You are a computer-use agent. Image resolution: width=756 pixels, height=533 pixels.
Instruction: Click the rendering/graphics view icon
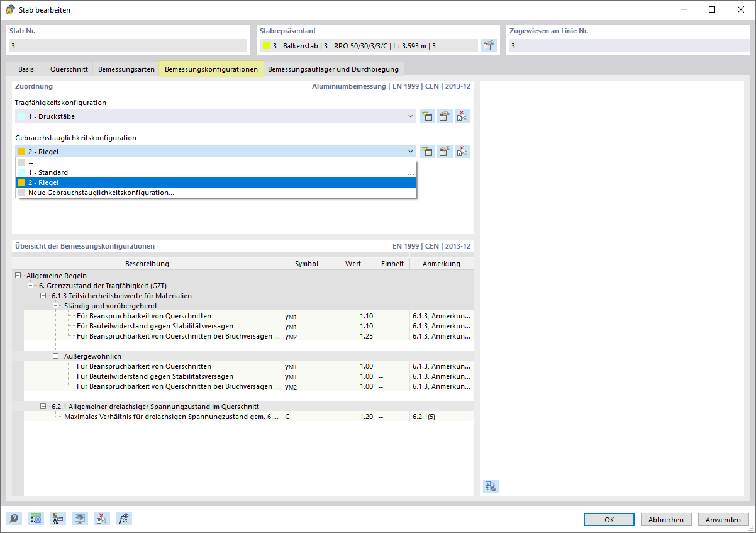(80, 519)
